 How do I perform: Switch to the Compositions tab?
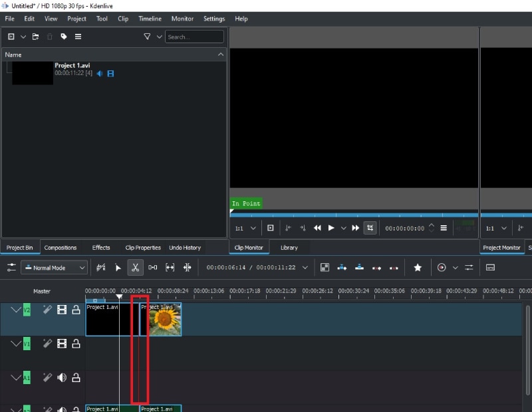click(61, 248)
